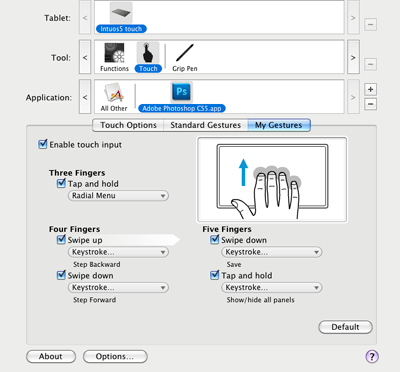Toggle Five Fingers Swipe down checkbox

215,240
